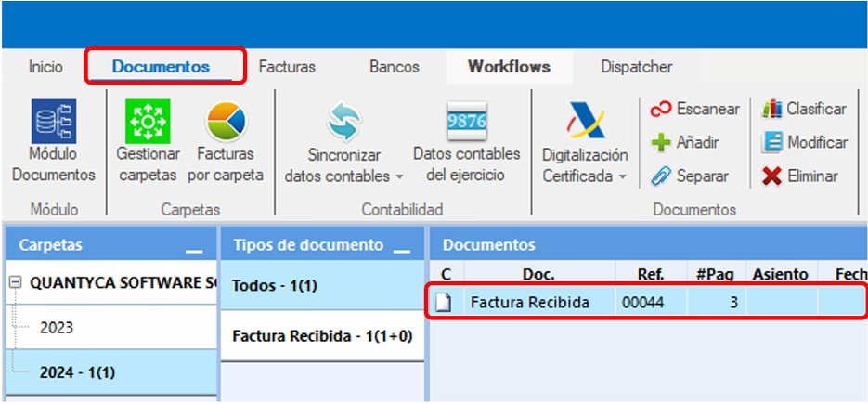Click the Clasificar books icon
Image resolution: width=868 pixels, height=404 pixels.
coord(771,110)
